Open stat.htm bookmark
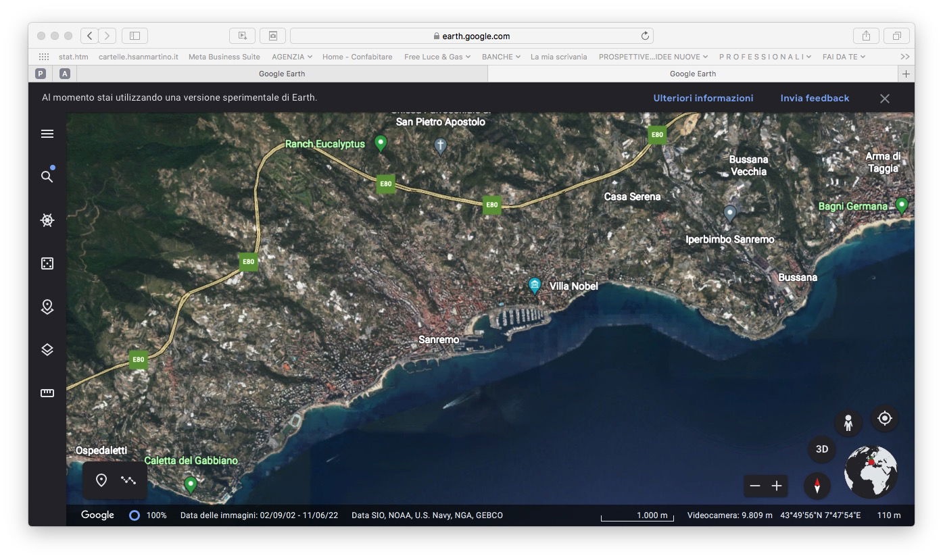The height and width of the screenshot is (560, 943). tap(74, 57)
